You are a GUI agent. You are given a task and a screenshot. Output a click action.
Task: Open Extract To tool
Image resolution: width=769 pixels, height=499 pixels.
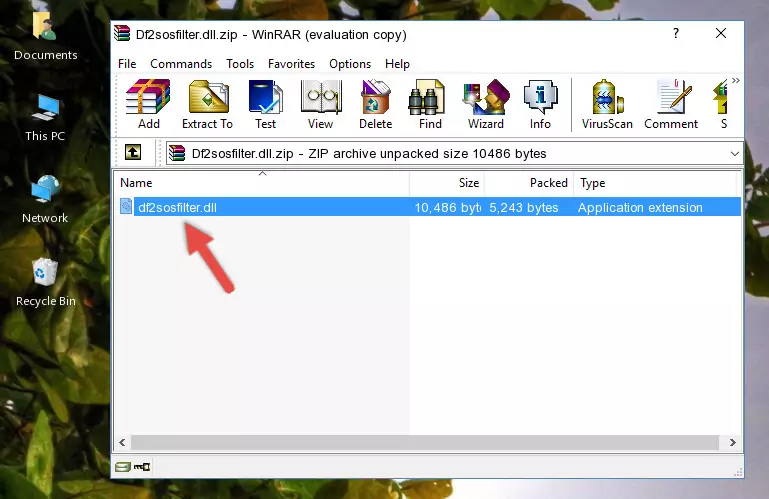click(x=207, y=104)
